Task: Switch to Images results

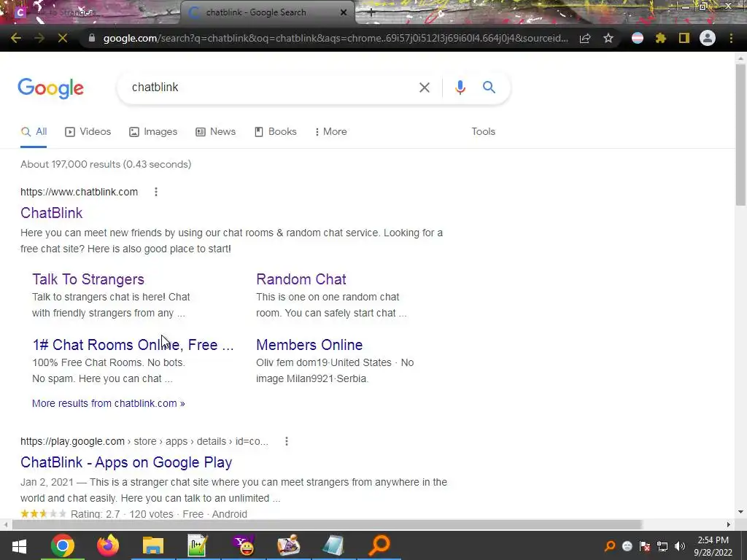Action: [x=153, y=132]
